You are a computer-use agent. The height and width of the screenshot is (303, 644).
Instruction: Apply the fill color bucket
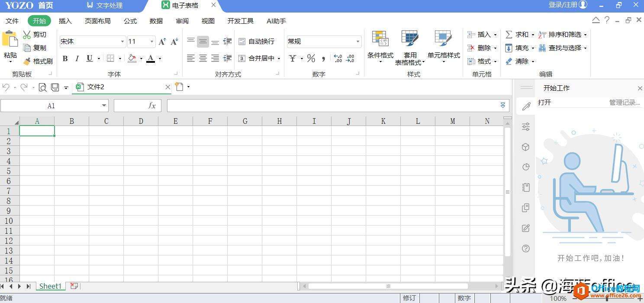click(x=132, y=58)
